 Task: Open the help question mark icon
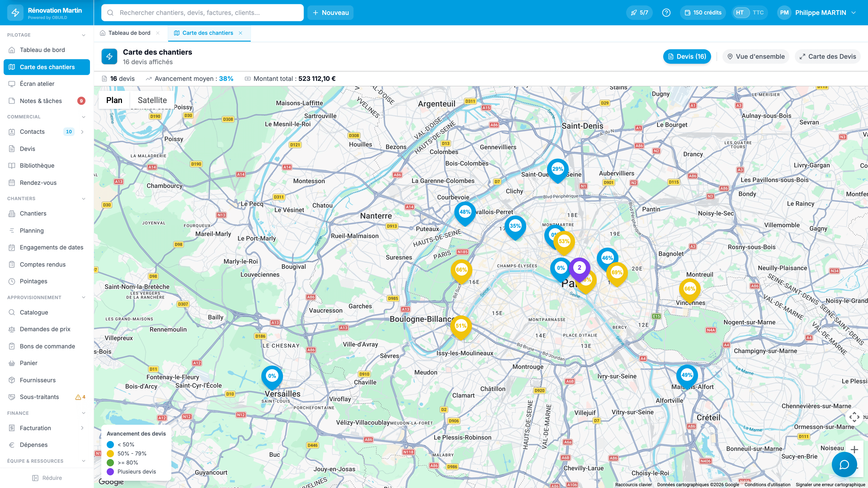[666, 12]
